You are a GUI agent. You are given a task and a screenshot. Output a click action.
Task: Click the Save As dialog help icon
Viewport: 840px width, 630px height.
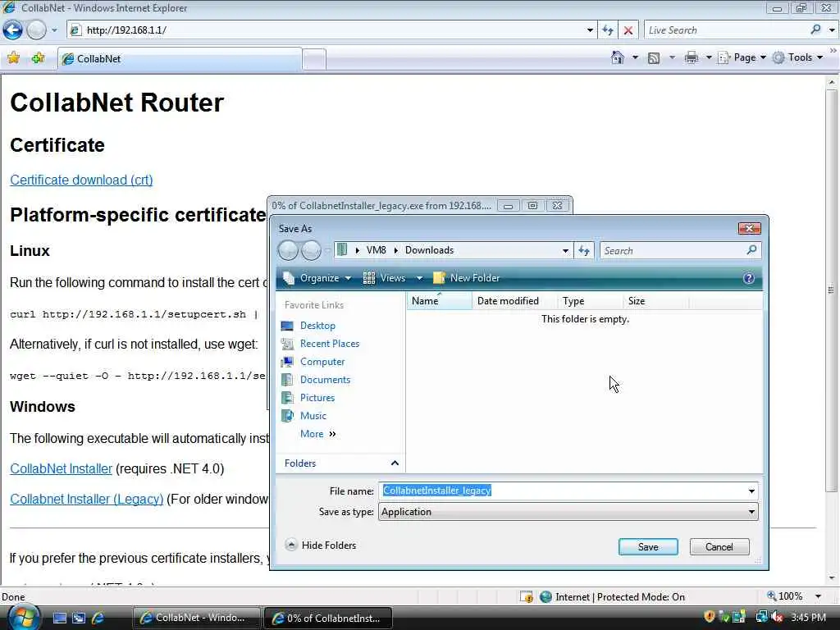pos(748,278)
